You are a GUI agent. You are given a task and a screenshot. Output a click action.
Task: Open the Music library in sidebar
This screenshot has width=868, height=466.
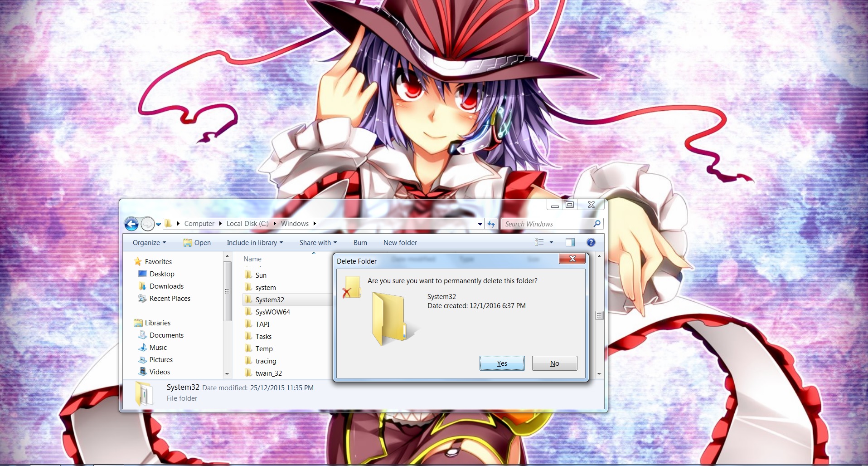pos(158,348)
